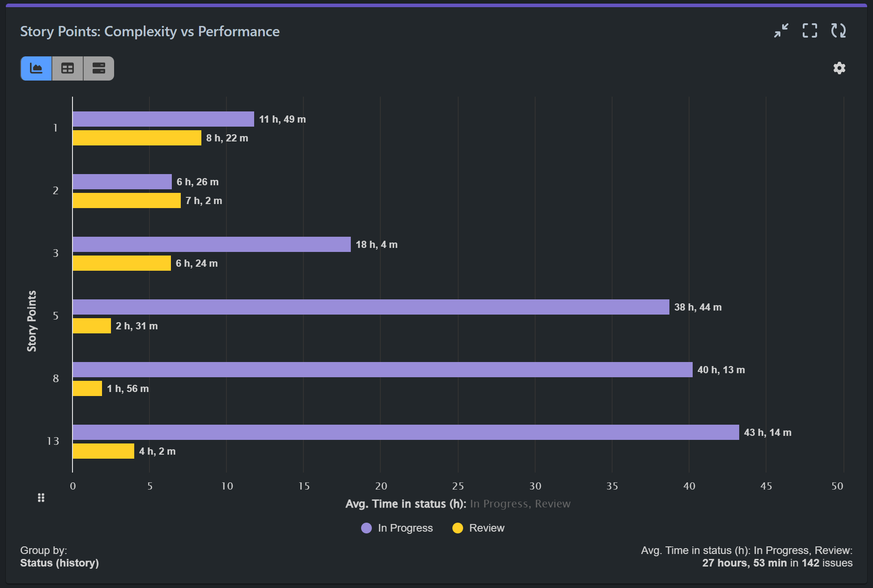The height and width of the screenshot is (588, 873).
Task: Open the Group by Status (history) selector
Action: click(x=60, y=563)
